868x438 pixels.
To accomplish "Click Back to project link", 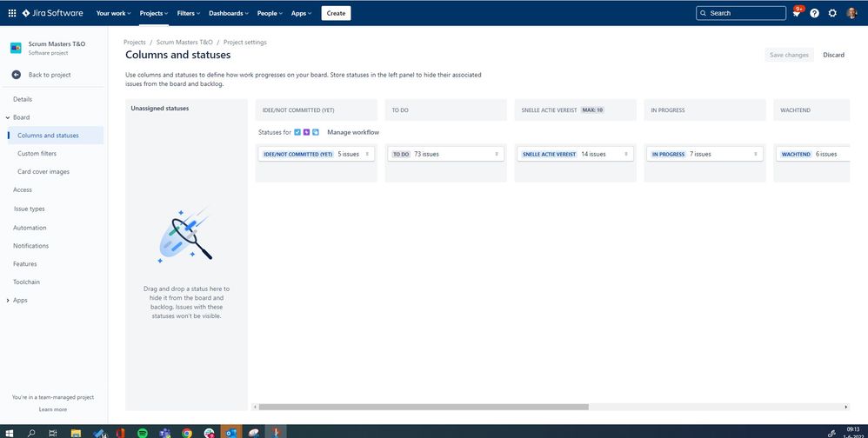I will point(50,75).
